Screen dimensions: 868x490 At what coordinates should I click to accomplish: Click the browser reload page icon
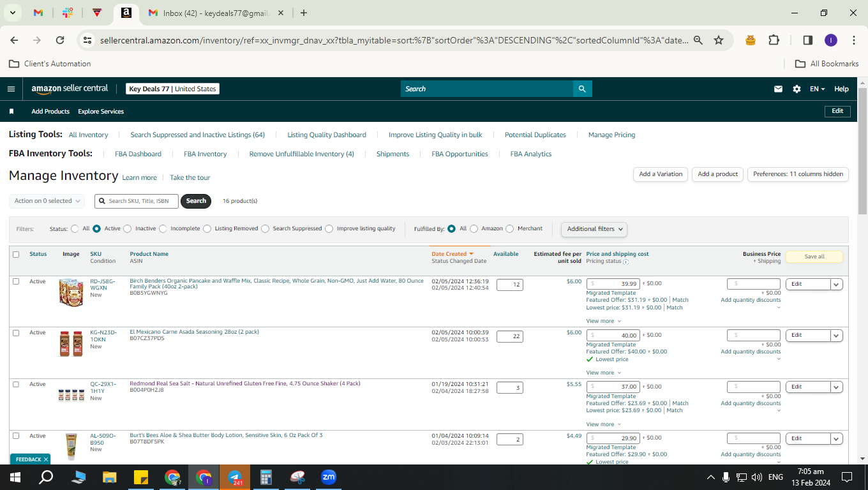point(60,40)
